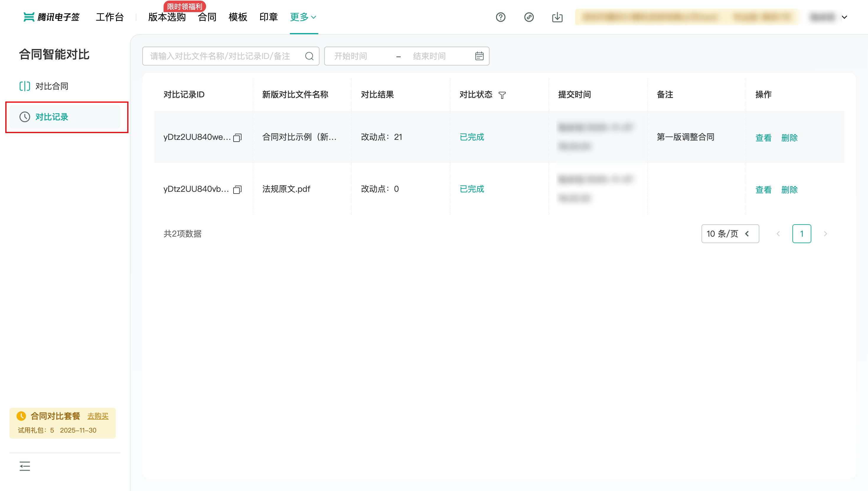Viewport: 868px width, 491px height.
Task: Click the search magnifier icon
Action: click(x=309, y=56)
